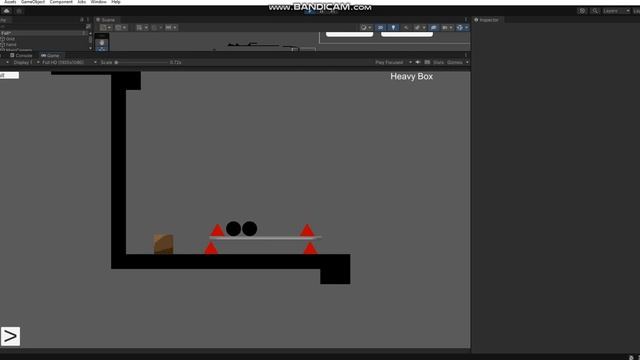Open the Game view options menu

point(466,56)
